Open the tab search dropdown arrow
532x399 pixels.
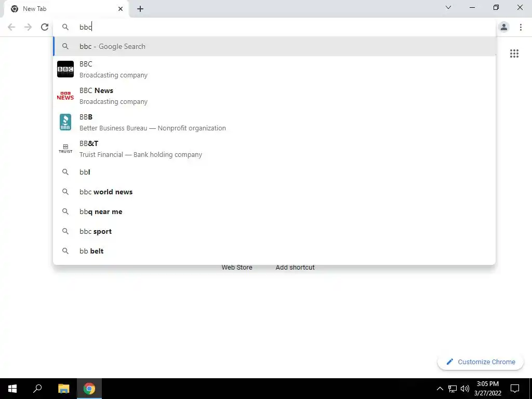coord(448,7)
